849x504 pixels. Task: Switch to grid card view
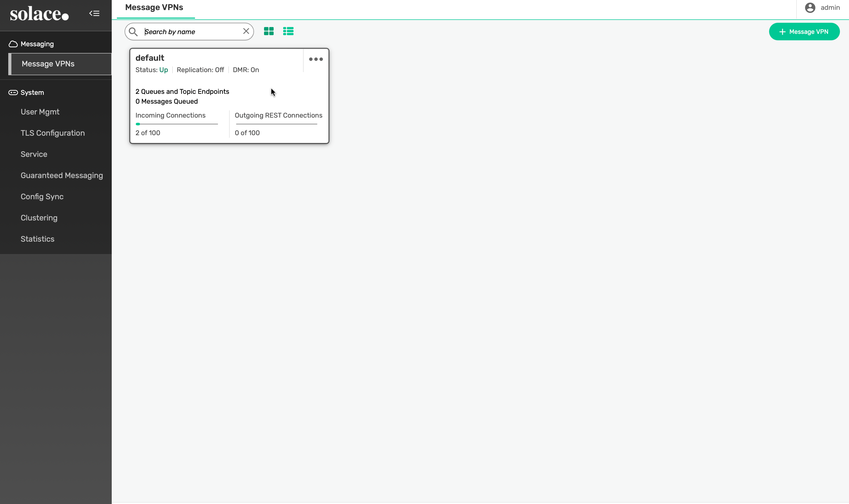click(x=268, y=31)
